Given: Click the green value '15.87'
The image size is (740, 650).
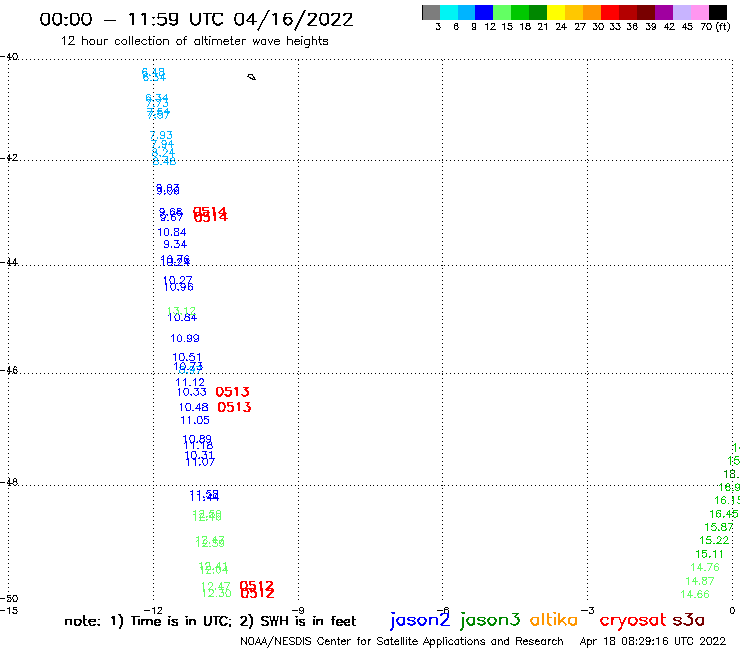Looking at the screenshot, I should coord(719,527).
